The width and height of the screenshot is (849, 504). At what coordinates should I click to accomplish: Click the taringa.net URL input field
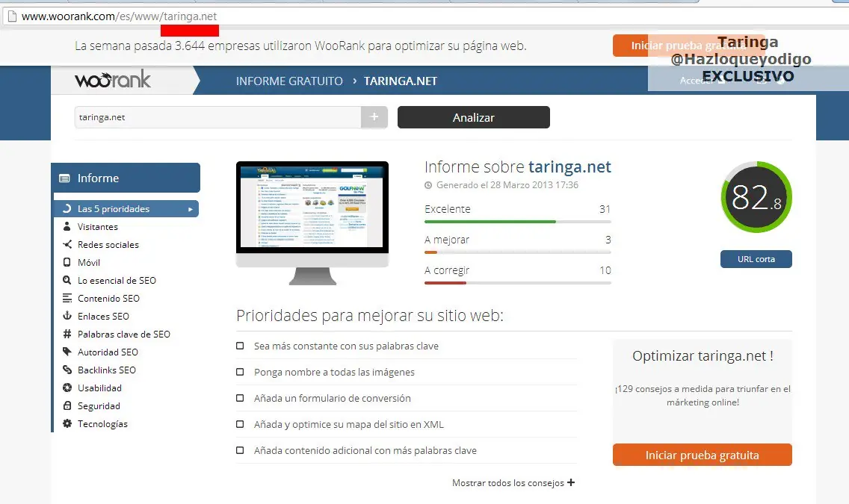pos(217,117)
